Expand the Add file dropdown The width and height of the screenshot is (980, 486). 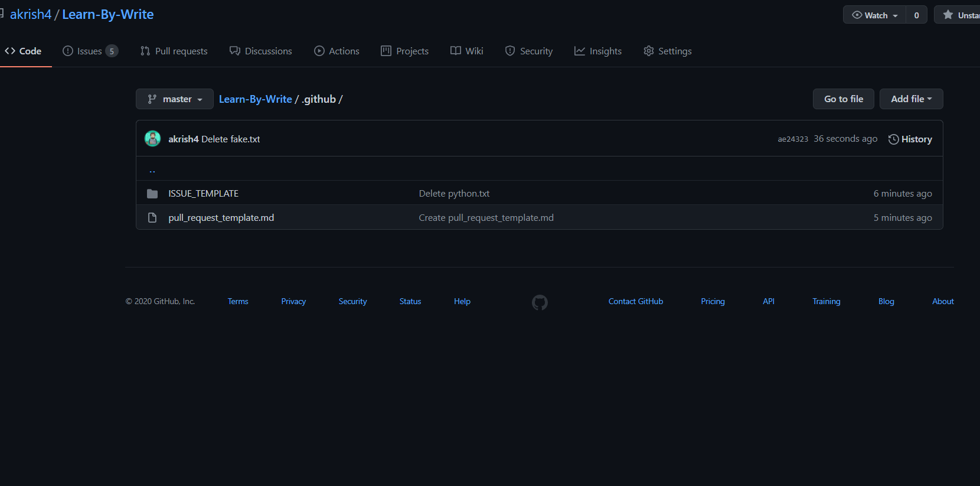tap(912, 99)
